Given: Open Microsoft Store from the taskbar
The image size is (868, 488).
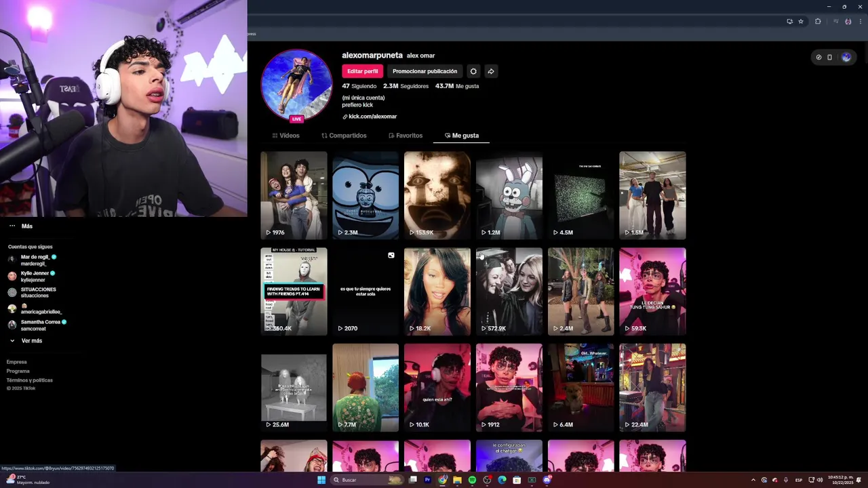Looking at the screenshot, I should point(517,480).
